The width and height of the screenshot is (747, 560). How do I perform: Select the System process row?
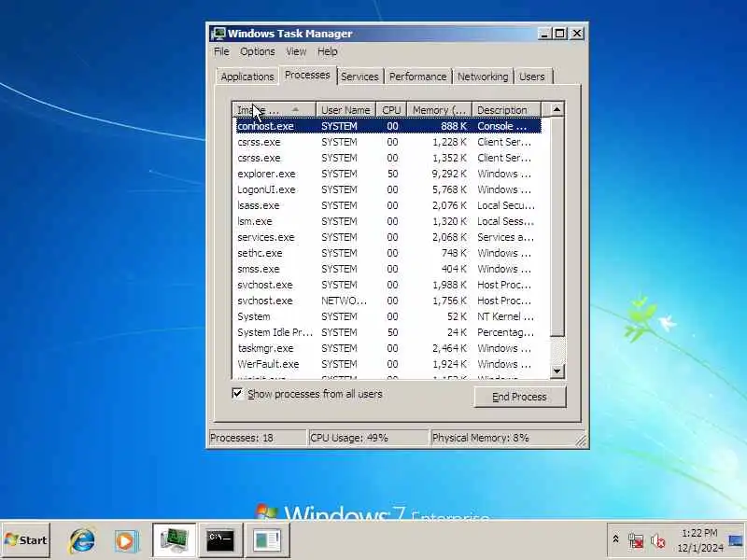[388, 316]
